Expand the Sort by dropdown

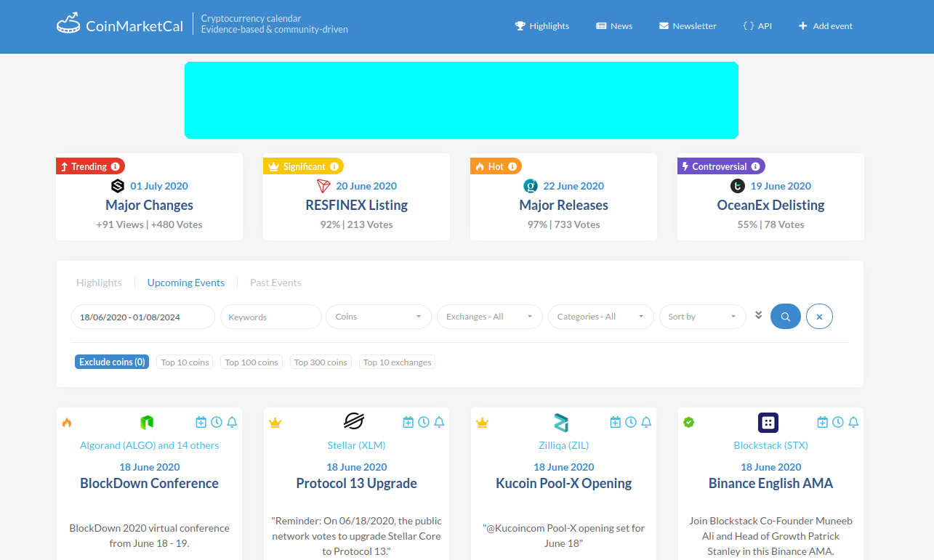click(x=702, y=317)
